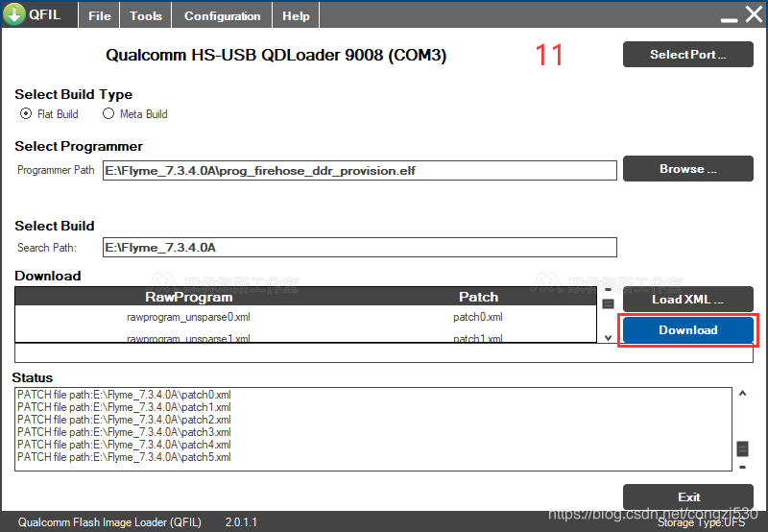Click the blue Download button

[687, 330]
